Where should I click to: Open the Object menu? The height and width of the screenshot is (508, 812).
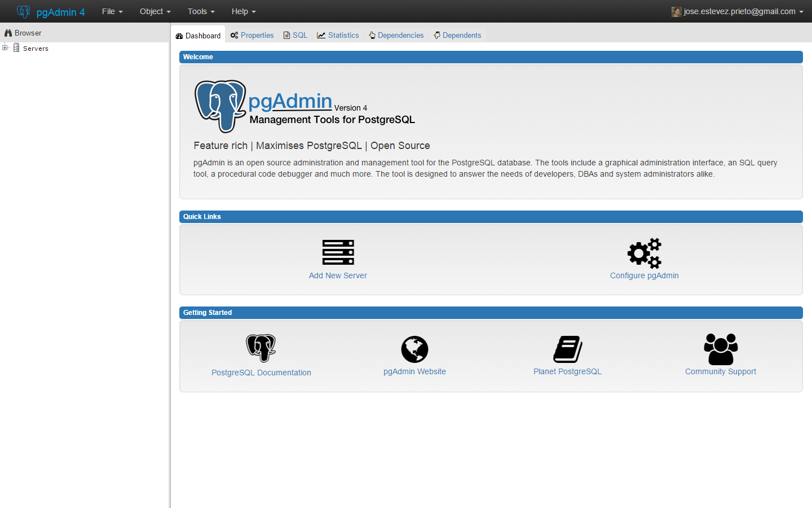click(x=155, y=11)
